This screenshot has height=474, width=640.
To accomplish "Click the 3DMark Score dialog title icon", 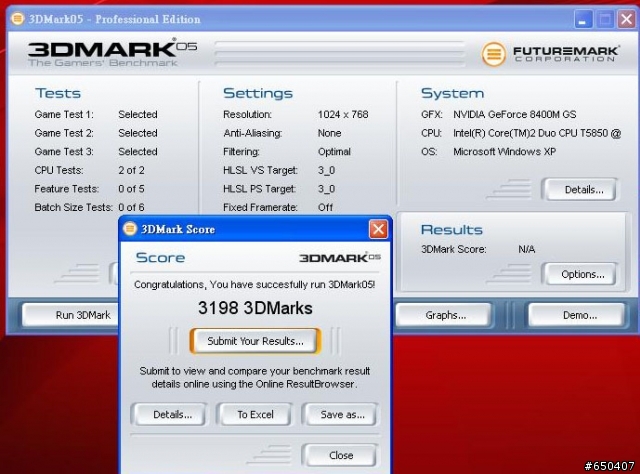I will pos(130,229).
